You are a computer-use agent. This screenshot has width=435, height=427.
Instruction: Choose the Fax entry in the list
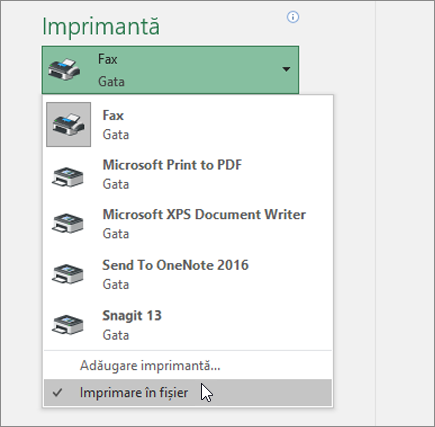point(188,125)
